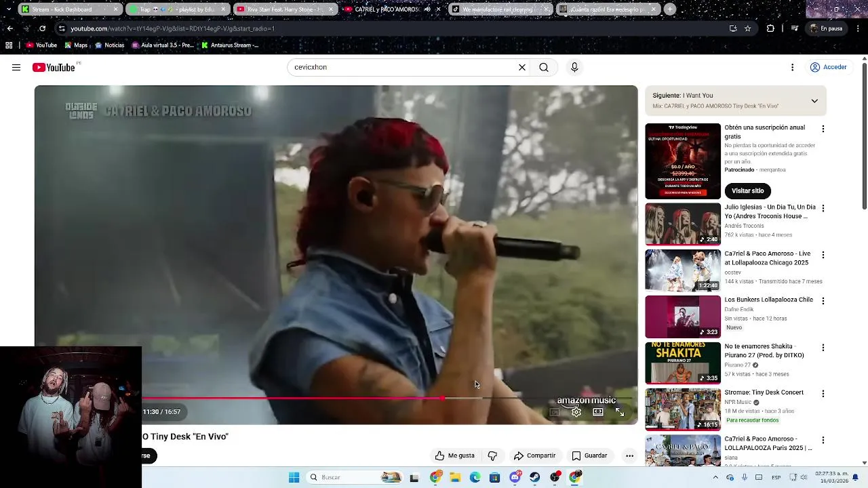Open the Maps bookmark
Viewport: 868px width, 488px height.
(76, 45)
